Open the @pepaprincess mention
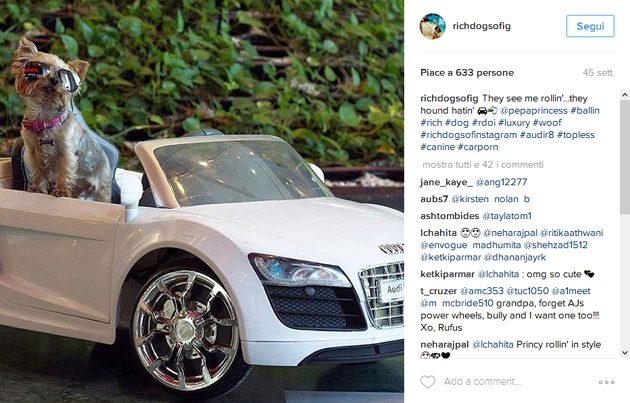The width and height of the screenshot is (630, 403). 534,110
